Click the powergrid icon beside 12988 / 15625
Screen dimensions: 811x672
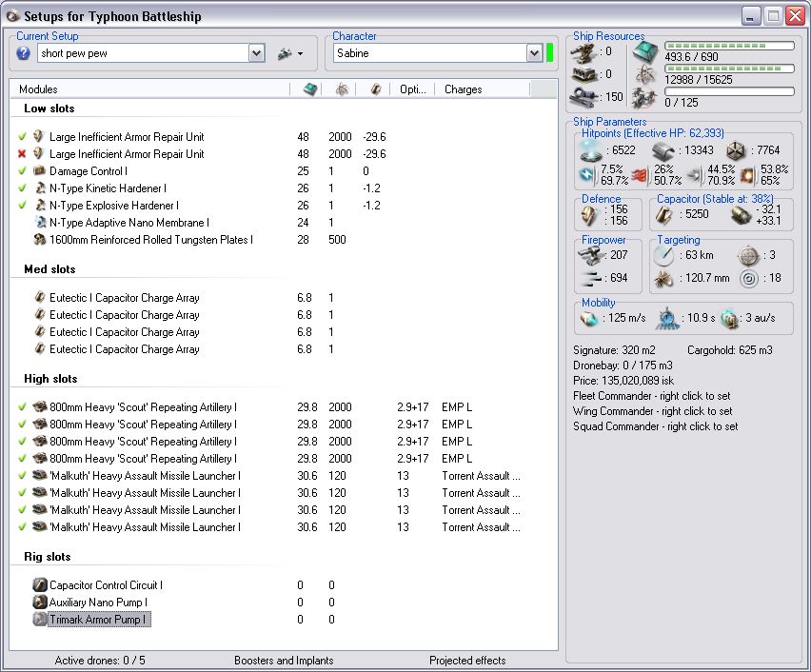pos(645,74)
